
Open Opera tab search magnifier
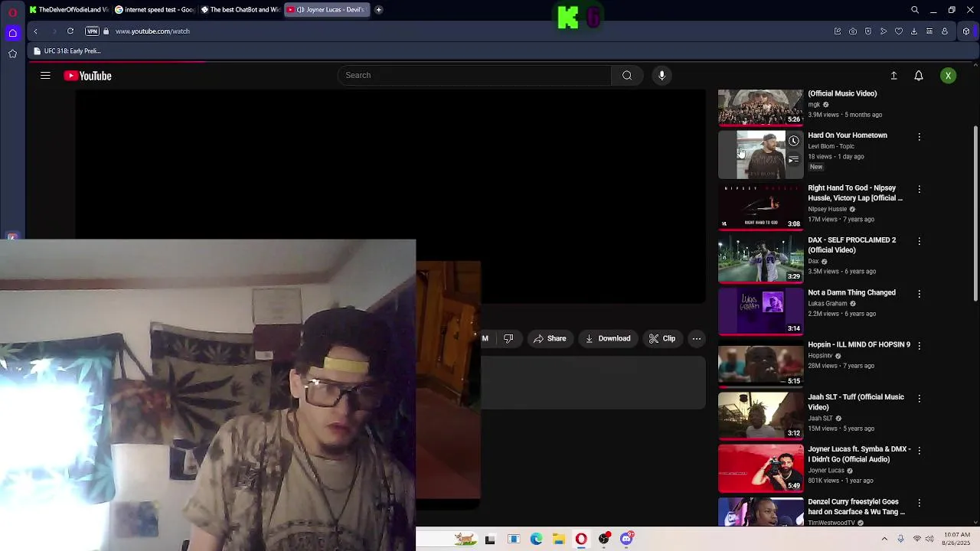click(915, 10)
